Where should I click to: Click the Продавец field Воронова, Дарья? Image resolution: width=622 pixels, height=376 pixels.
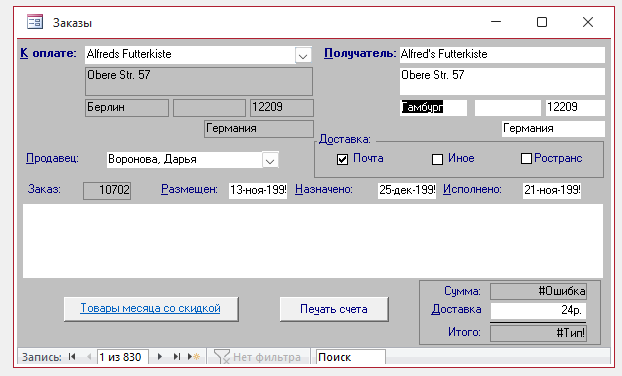184,160
